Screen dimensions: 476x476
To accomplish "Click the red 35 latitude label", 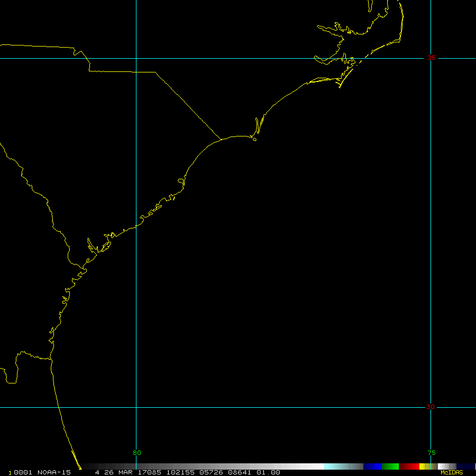I will (432, 58).
